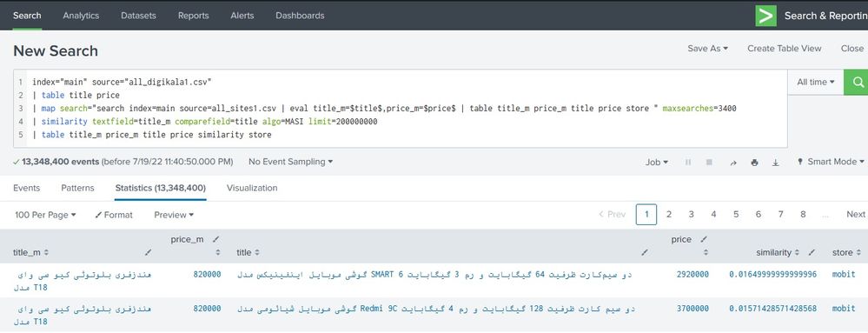
Task: Go to results page 3
Action: pos(691,215)
